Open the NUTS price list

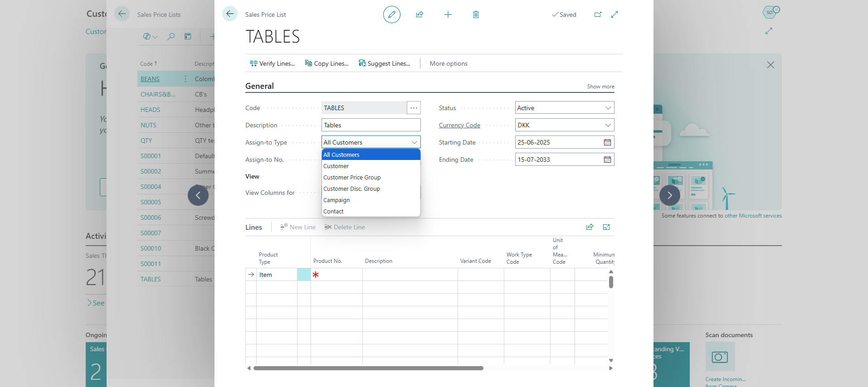(148, 125)
